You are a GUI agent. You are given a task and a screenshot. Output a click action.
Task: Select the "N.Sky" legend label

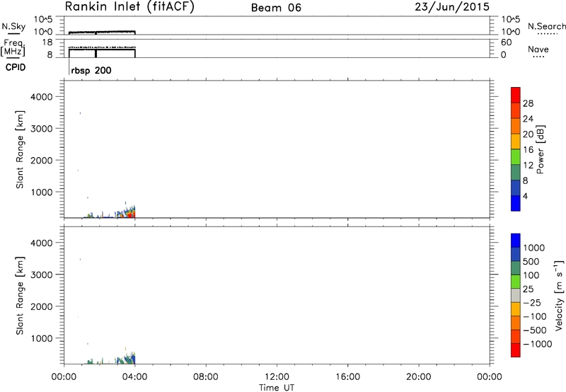pyautogui.click(x=13, y=27)
